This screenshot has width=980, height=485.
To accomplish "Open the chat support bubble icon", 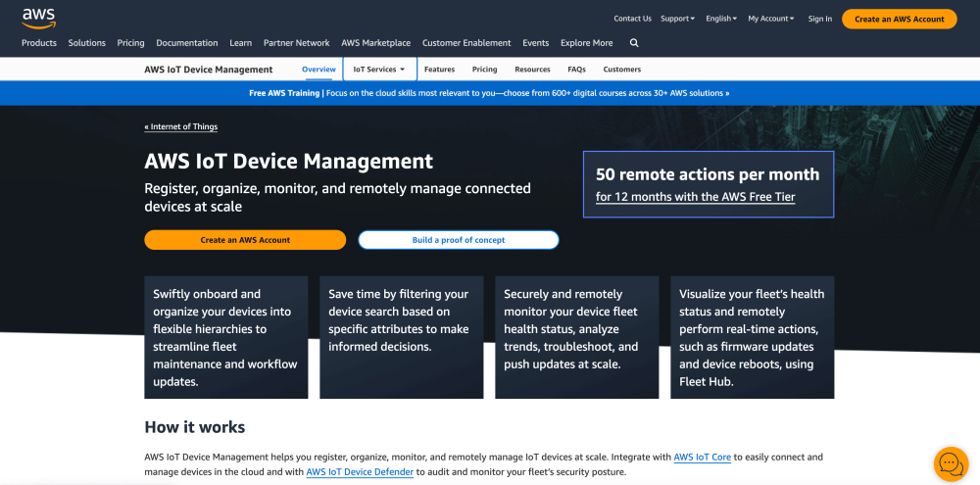I will tap(952, 463).
